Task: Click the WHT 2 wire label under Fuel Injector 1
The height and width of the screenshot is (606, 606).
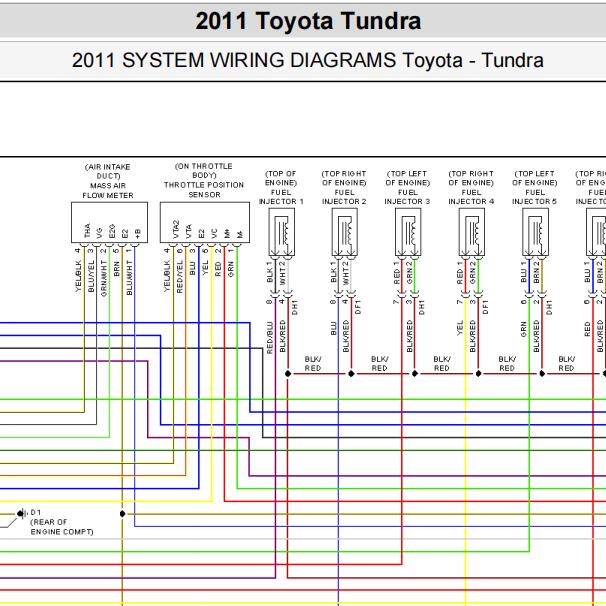Action: coord(283,273)
